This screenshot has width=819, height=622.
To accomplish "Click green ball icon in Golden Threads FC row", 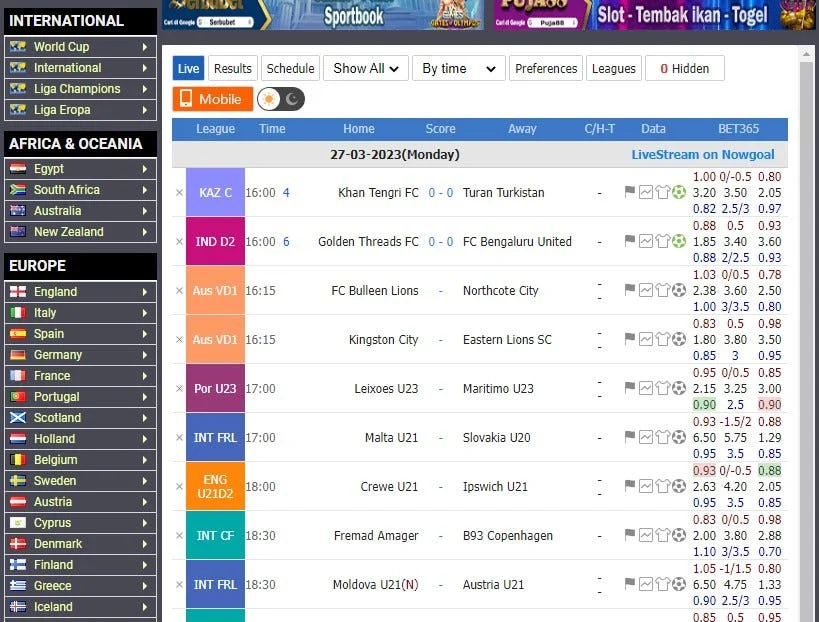I will pos(678,241).
